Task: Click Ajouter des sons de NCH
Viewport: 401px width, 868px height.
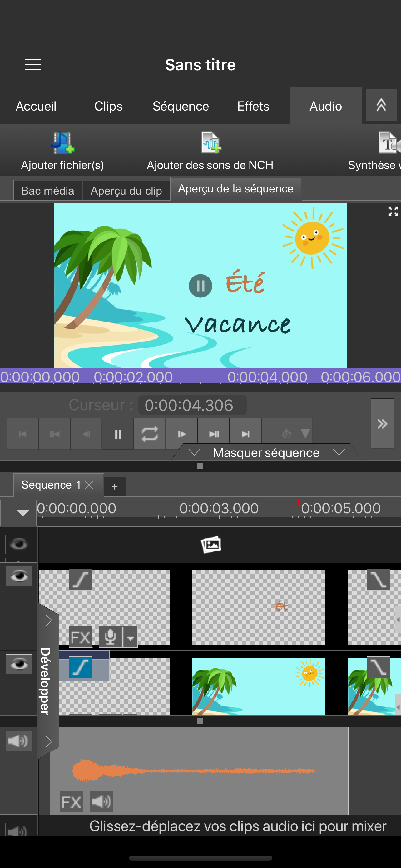Action: [210, 151]
